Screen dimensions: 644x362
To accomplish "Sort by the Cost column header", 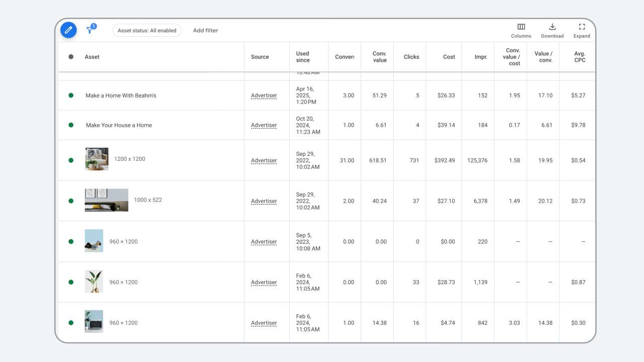I will tap(449, 57).
